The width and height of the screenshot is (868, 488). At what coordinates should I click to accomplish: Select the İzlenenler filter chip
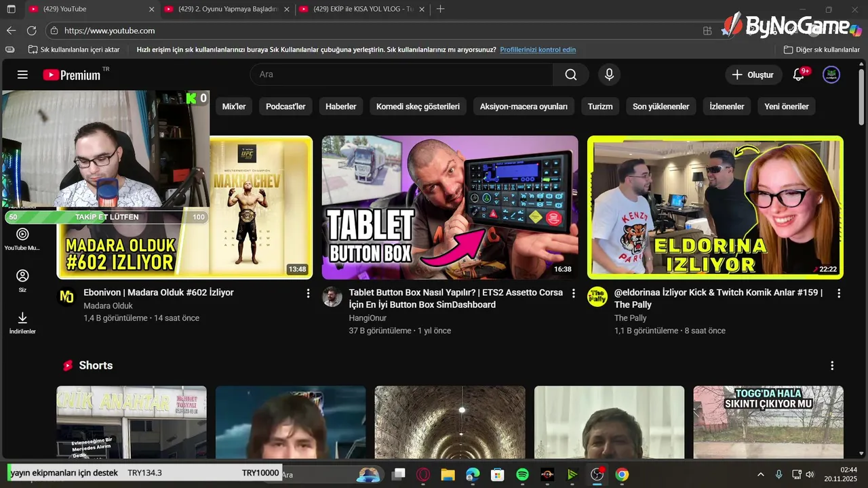point(727,106)
